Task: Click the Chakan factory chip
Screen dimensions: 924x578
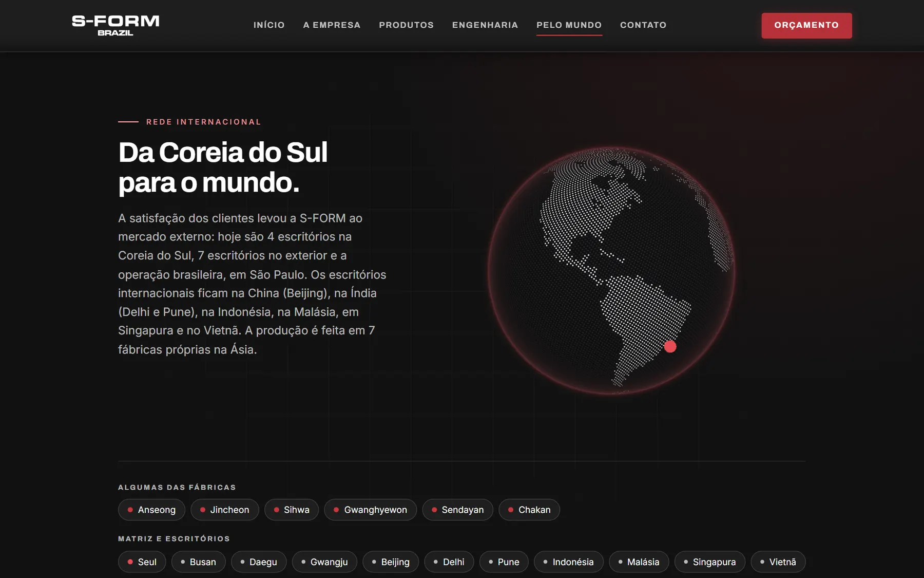Action: (x=529, y=510)
